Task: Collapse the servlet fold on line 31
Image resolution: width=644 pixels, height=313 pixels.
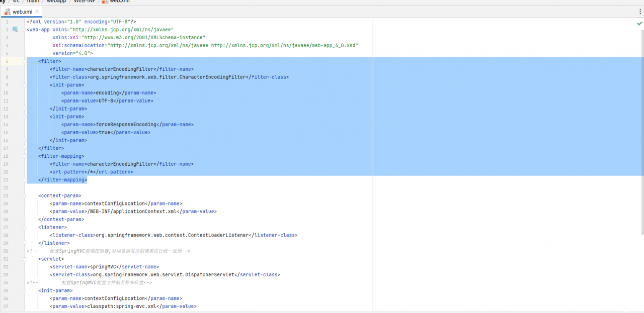Action: pyautogui.click(x=25, y=259)
